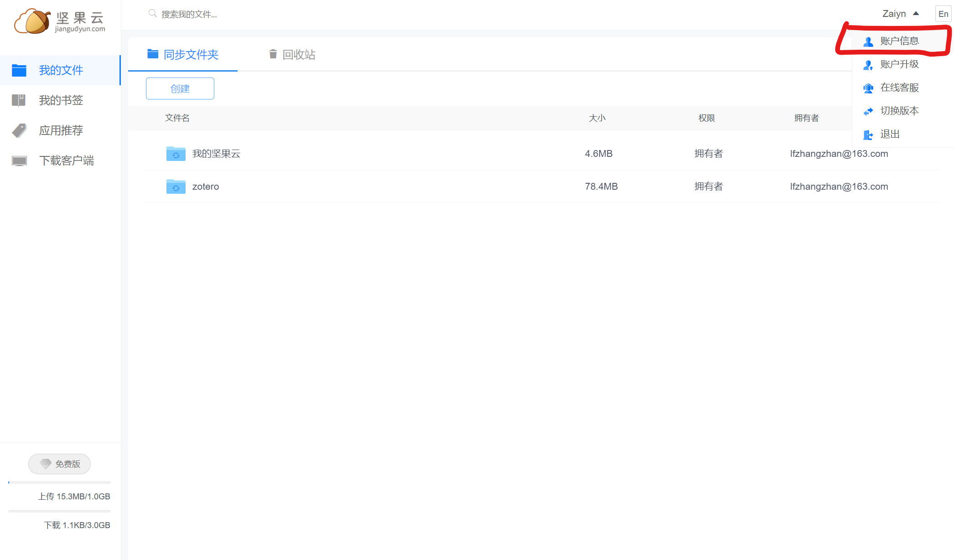954x560 pixels.
Task: Click the tag icon beside 应用推荐
Action: 19,130
